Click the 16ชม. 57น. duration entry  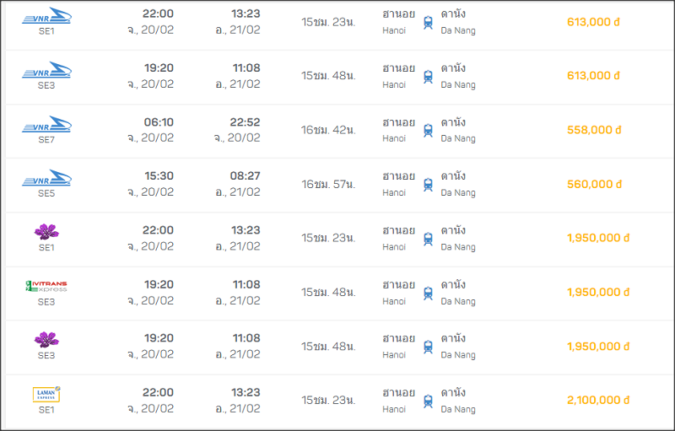coord(328,184)
